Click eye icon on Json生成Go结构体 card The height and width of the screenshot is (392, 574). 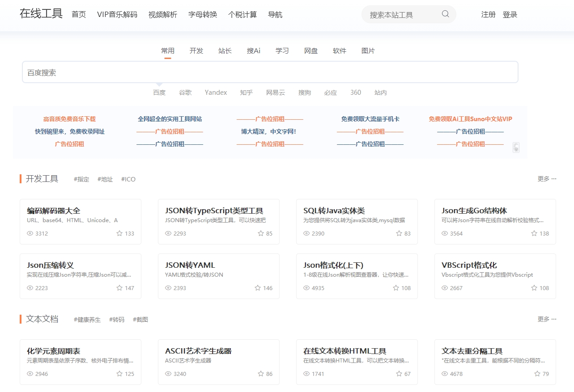(445, 233)
